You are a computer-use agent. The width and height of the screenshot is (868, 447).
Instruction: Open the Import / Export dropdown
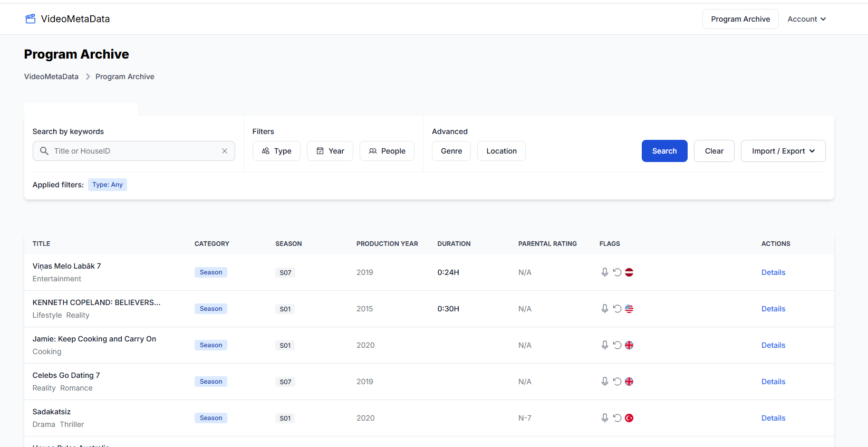(x=783, y=151)
